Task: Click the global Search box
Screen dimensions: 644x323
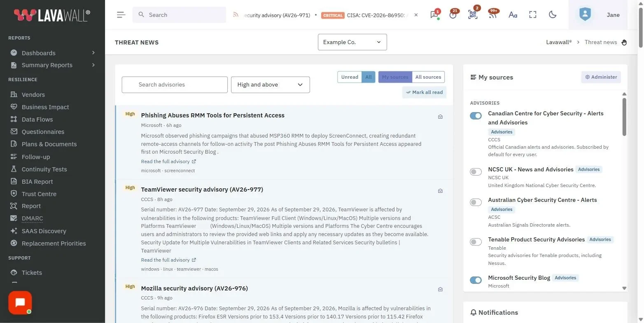Action: tap(179, 15)
